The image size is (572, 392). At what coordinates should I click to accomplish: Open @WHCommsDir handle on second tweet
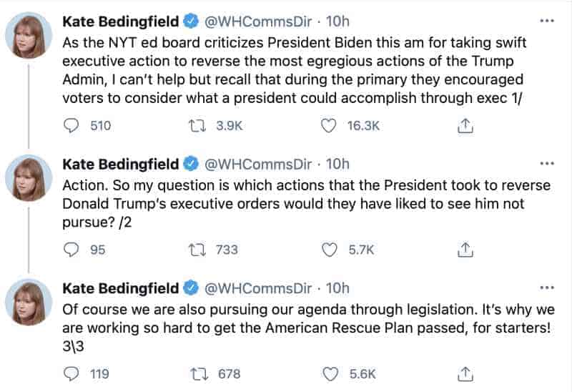[258, 165]
